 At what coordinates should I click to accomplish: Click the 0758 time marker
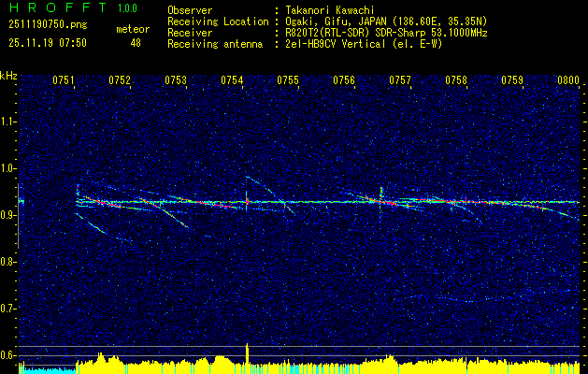coord(456,80)
